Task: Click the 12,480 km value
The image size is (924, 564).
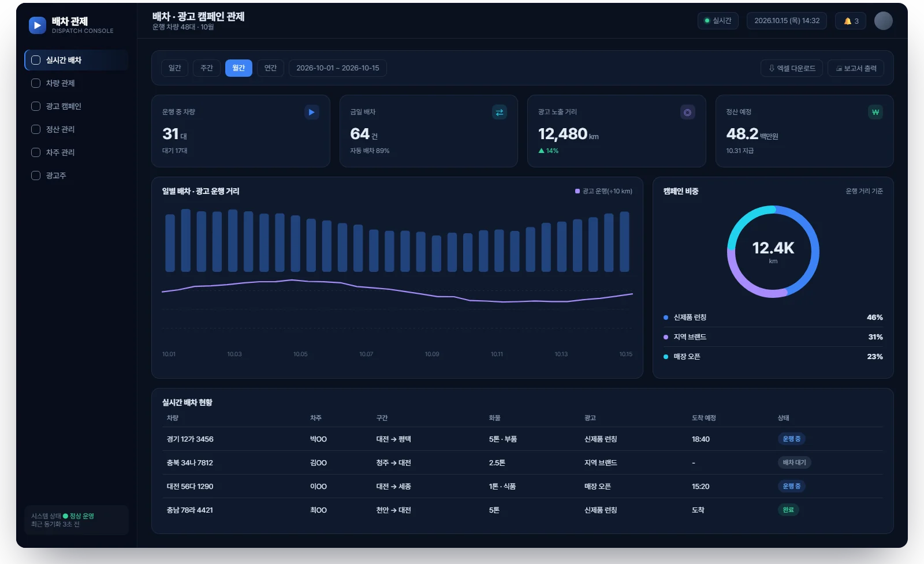Action: tap(568, 134)
